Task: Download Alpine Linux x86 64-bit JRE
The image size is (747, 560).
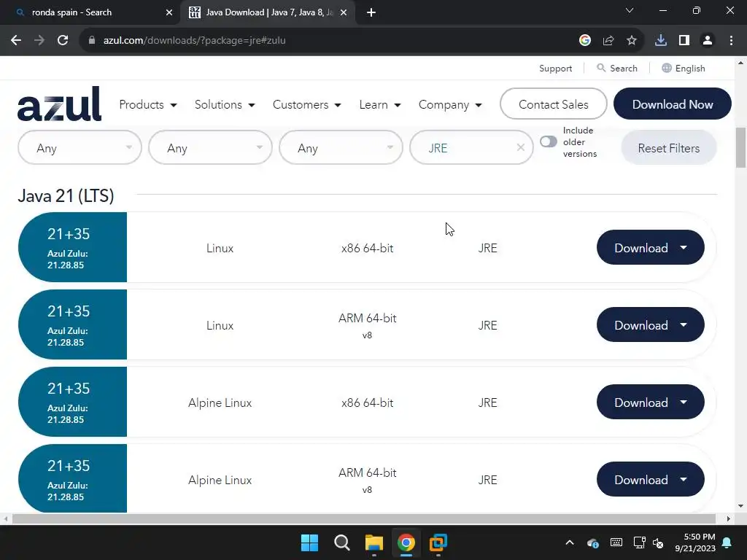Action: point(650,402)
